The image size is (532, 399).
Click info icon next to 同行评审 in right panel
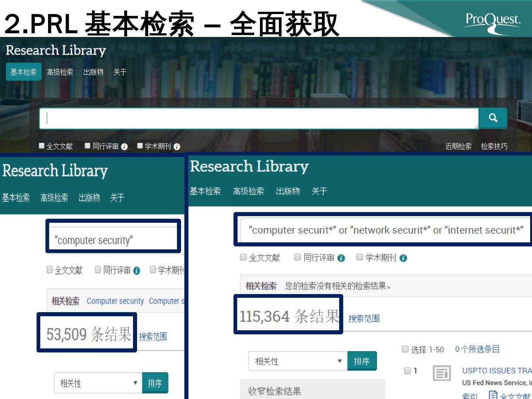point(341,258)
